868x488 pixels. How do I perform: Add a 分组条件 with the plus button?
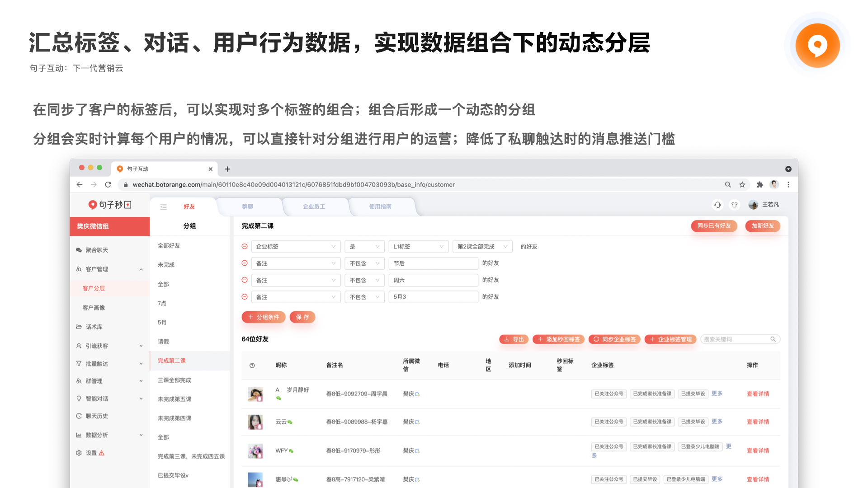pos(264,317)
